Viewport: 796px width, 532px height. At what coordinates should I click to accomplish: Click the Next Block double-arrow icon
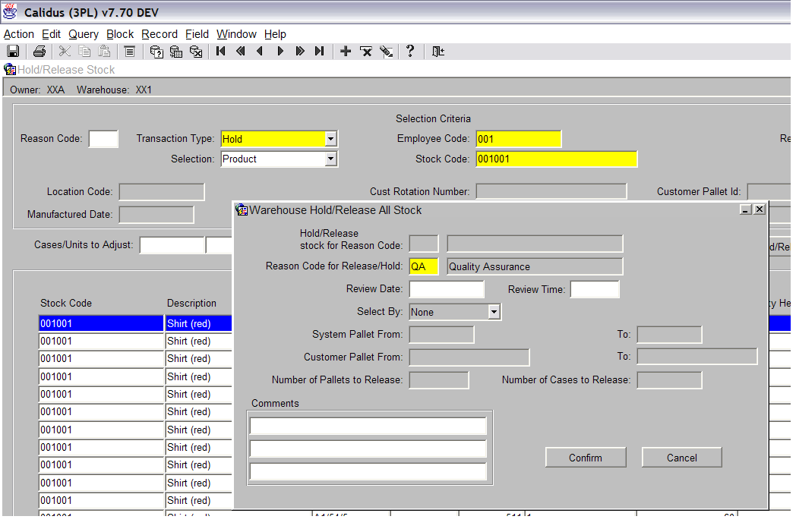point(300,51)
